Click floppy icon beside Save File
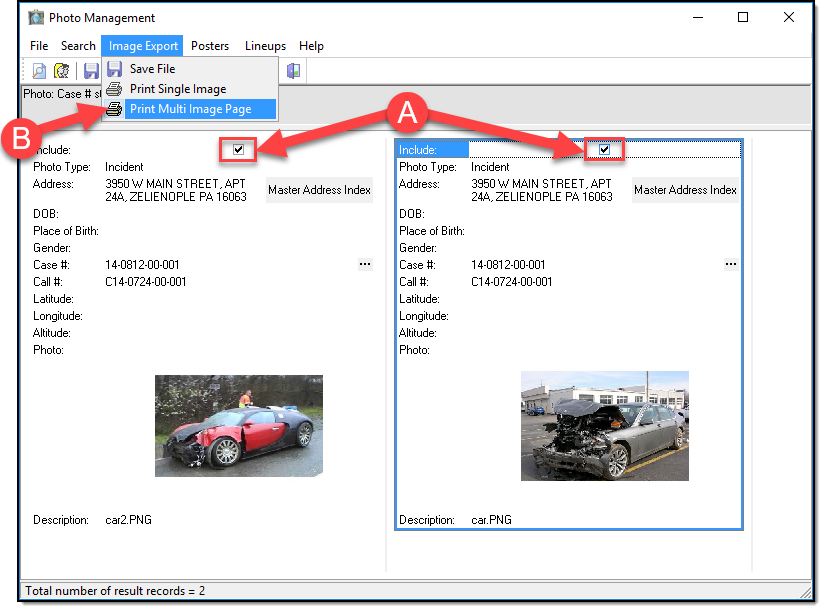Viewport: 823px width, 610px height. point(115,69)
